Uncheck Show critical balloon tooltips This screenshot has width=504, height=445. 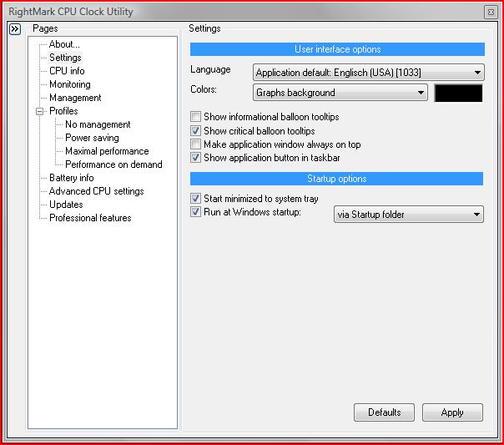pos(195,130)
